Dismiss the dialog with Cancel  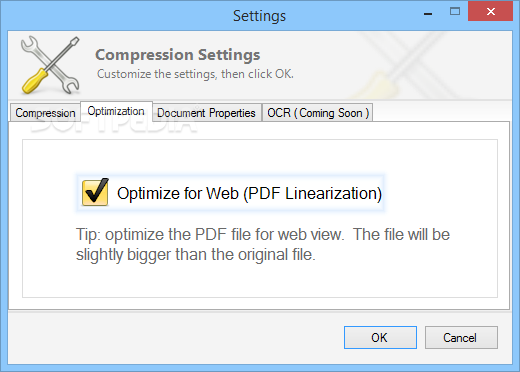(x=461, y=337)
